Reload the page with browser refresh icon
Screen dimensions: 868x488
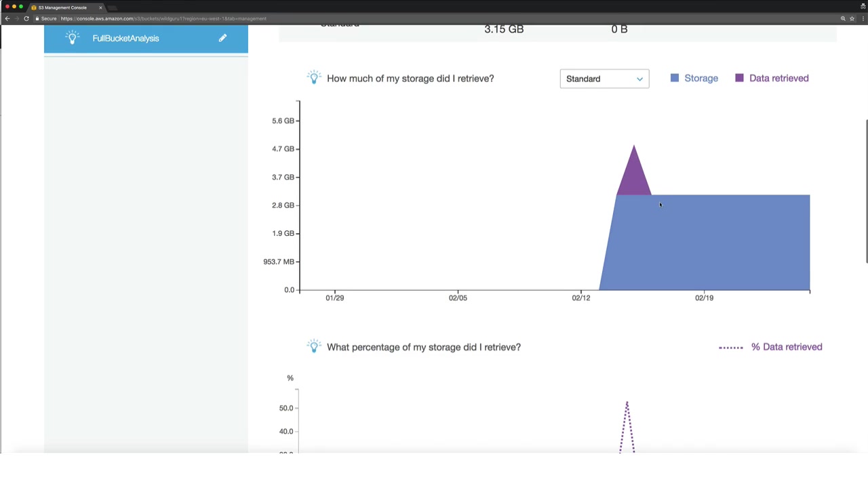click(26, 18)
